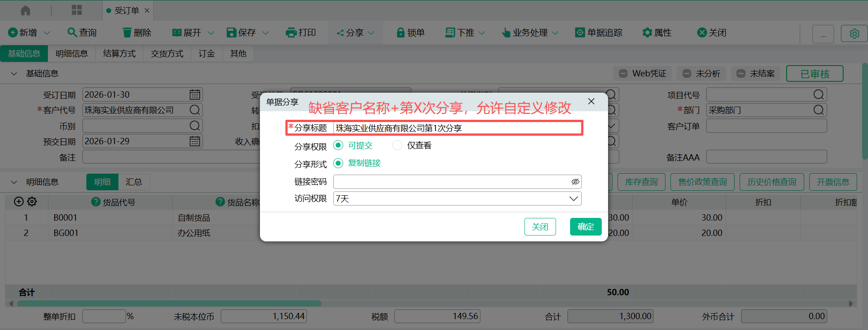Click the 确定 button in dialog

point(585,226)
